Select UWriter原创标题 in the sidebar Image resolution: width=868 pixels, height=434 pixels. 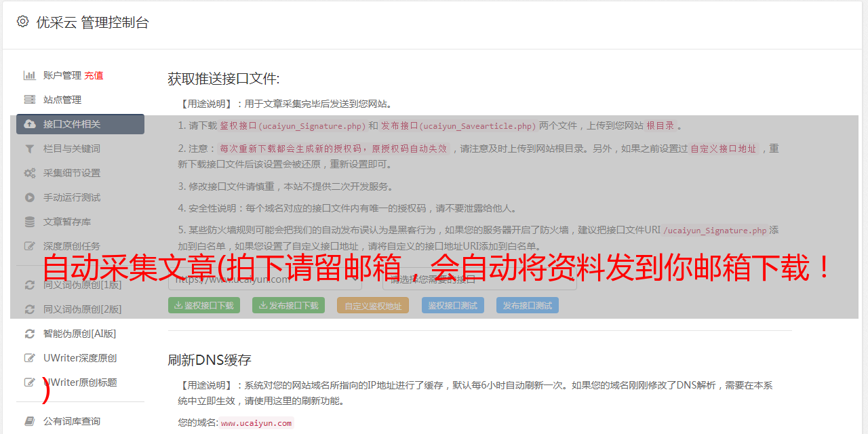80,382
